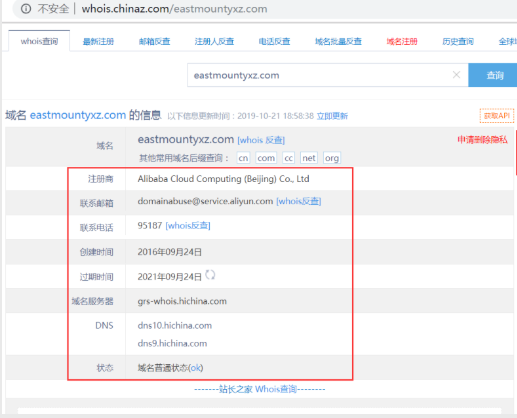This screenshot has height=418, width=517.
Task: Select the net suffix button
Action: point(309,158)
